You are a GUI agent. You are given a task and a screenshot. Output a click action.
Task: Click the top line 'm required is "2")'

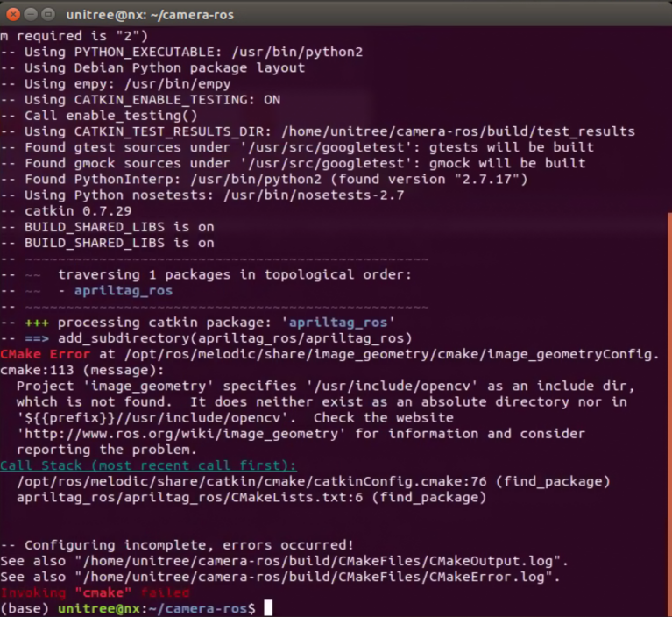click(x=74, y=36)
